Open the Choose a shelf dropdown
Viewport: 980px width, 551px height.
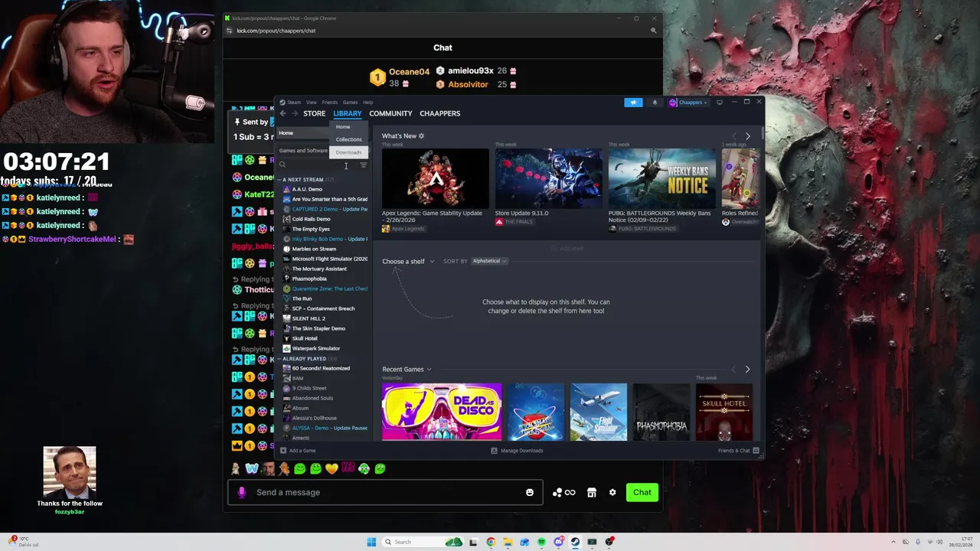[x=408, y=262]
